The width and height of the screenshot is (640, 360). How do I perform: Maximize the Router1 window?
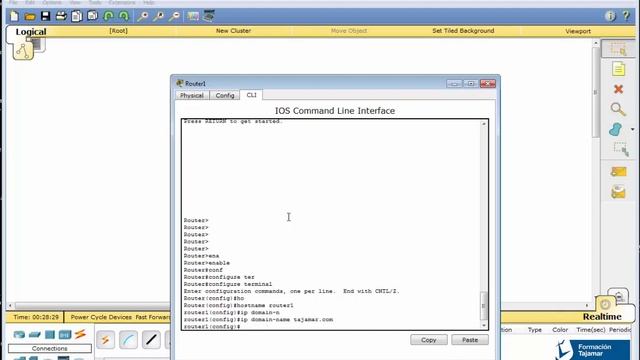(x=471, y=84)
